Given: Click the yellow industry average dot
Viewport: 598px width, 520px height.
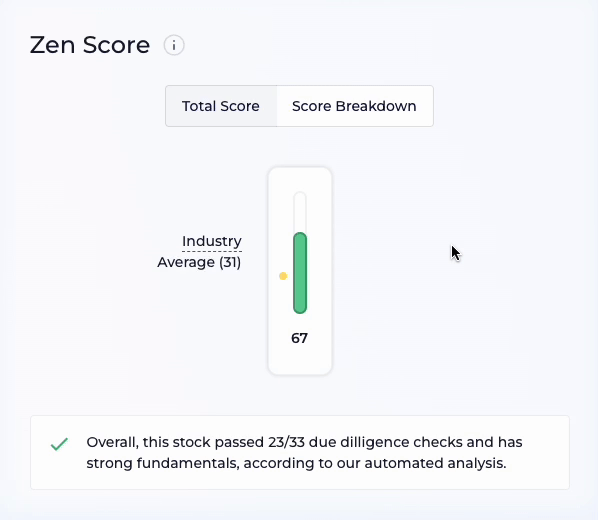Looking at the screenshot, I should tap(283, 276).
